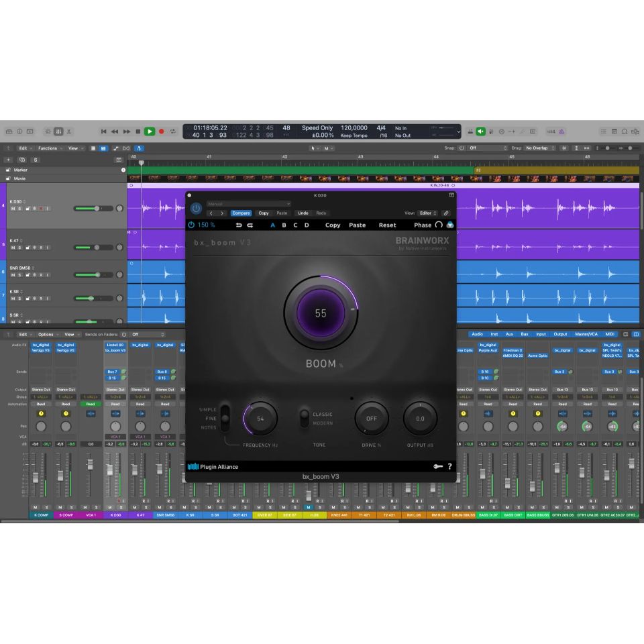Image resolution: width=644 pixels, height=644 pixels.
Task: Click Undo in the plugin header
Action: 303,213
